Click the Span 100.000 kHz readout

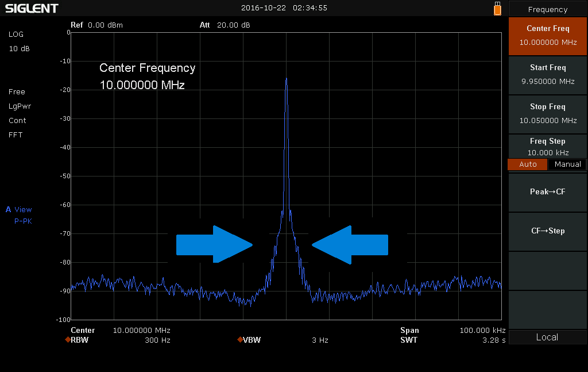tap(452, 330)
